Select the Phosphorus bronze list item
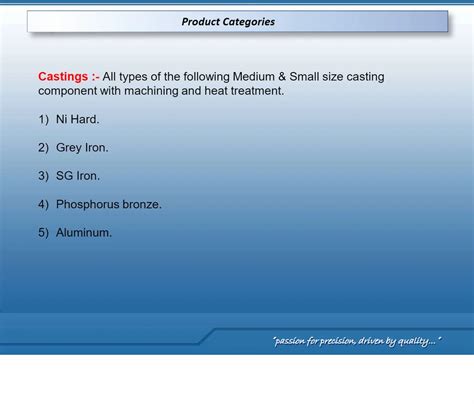Viewport: 474px width, 404px height. point(109,204)
